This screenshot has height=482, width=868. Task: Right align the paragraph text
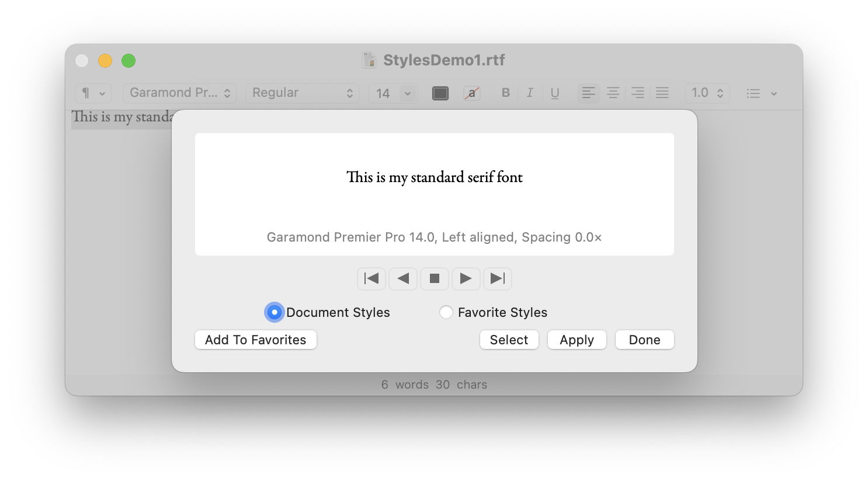coord(637,93)
